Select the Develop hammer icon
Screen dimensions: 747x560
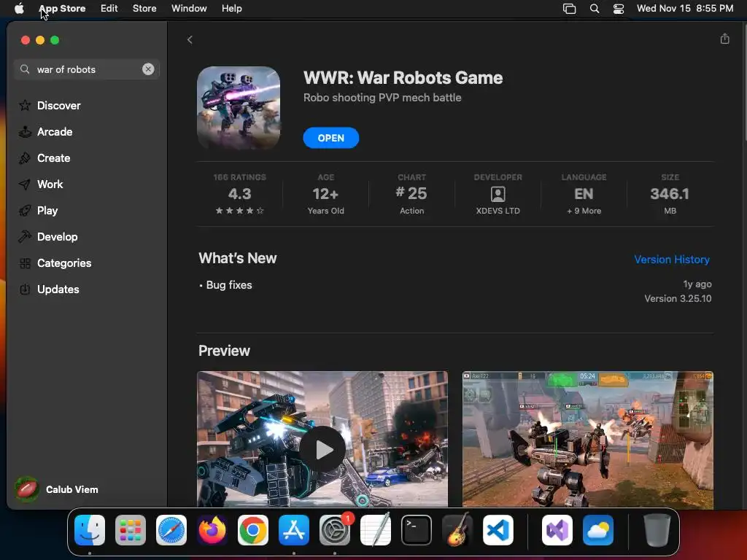(x=25, y=237)
